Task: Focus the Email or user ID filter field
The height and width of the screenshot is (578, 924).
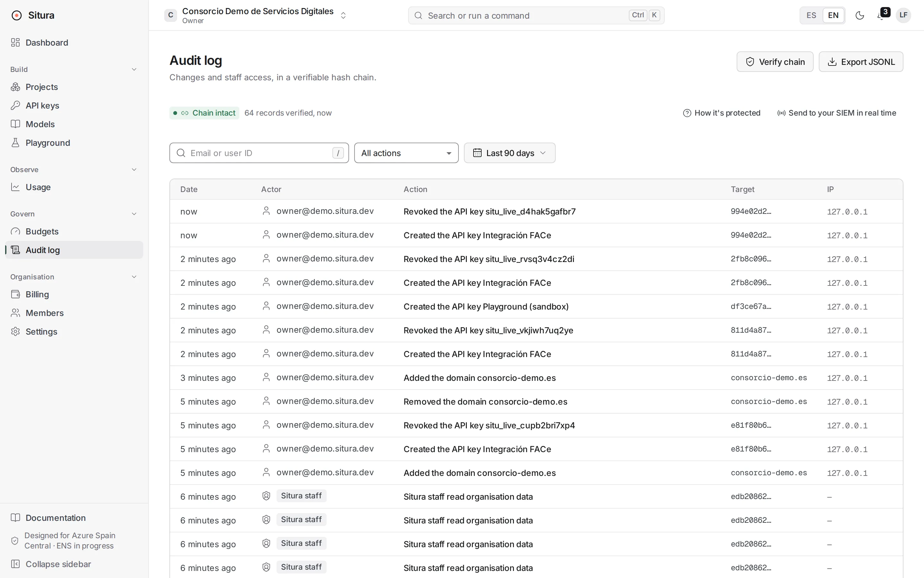Action: pos(259,153)
